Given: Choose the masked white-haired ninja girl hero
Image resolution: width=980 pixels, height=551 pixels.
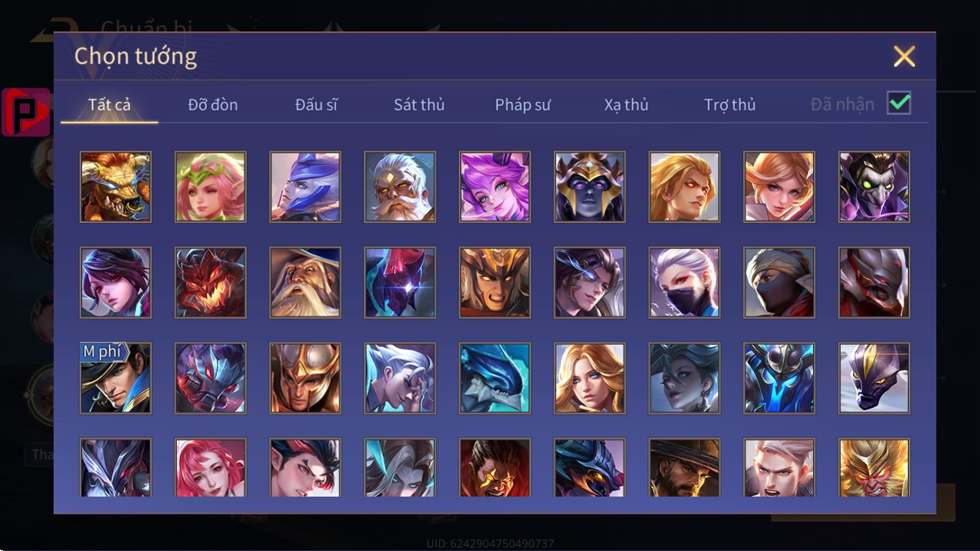Looking at the screenshot, I should [684, 282].
